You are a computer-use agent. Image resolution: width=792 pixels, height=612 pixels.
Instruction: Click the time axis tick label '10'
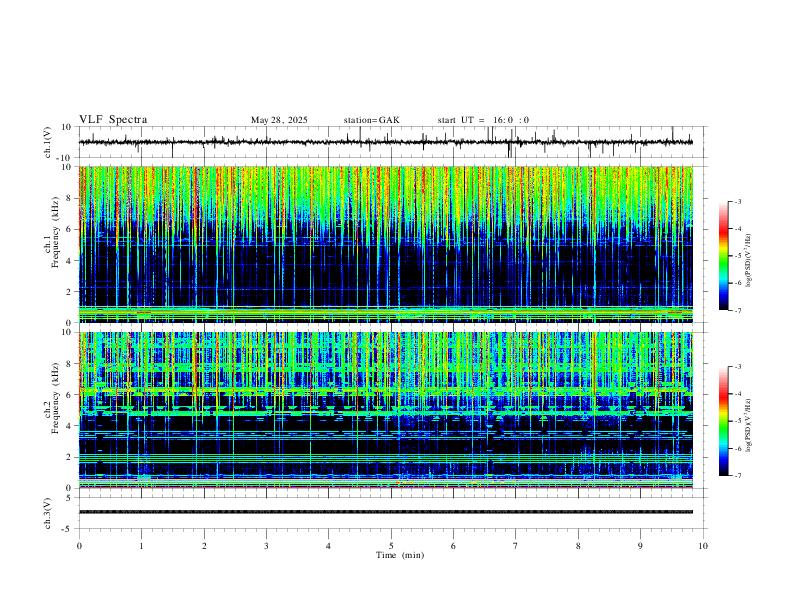(x=703, y=546)
